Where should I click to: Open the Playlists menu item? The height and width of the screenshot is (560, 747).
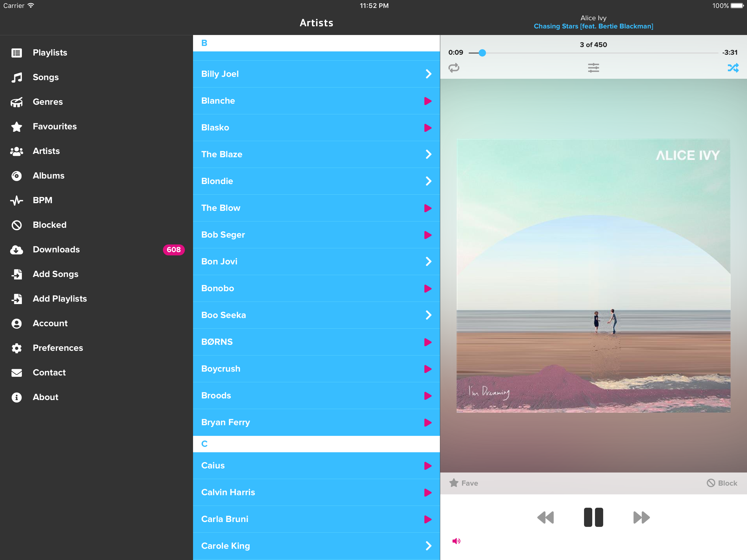[50, 53]
